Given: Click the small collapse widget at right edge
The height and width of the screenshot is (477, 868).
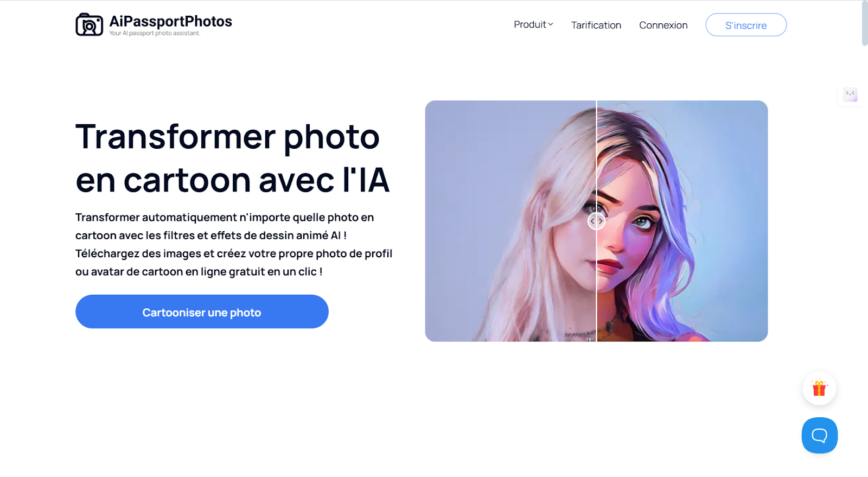Looking at the screenshot, I should 850,94.
